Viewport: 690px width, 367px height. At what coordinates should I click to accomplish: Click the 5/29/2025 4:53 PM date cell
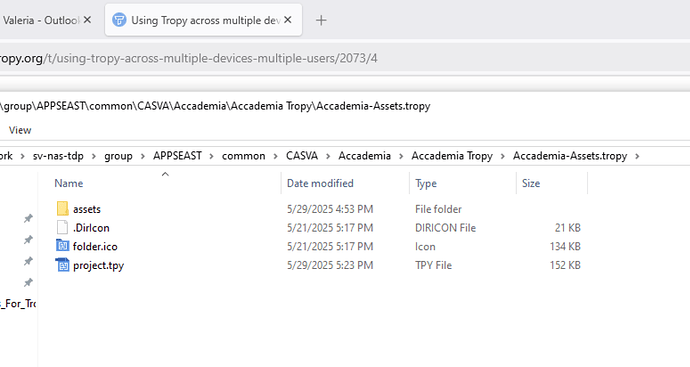point(330,209)
